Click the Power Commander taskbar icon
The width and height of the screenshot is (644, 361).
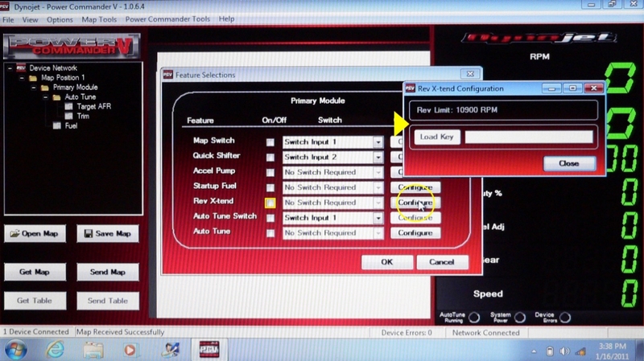click(208, 349)
